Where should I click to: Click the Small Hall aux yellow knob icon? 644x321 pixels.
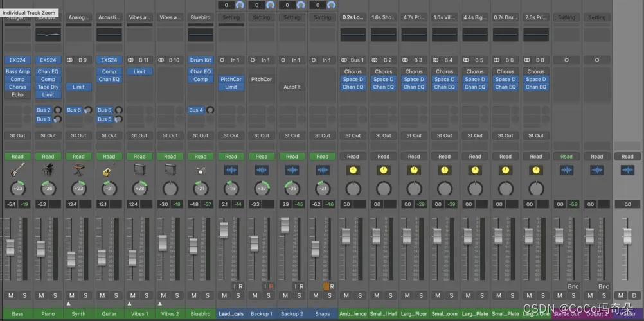tap(384, 170)
